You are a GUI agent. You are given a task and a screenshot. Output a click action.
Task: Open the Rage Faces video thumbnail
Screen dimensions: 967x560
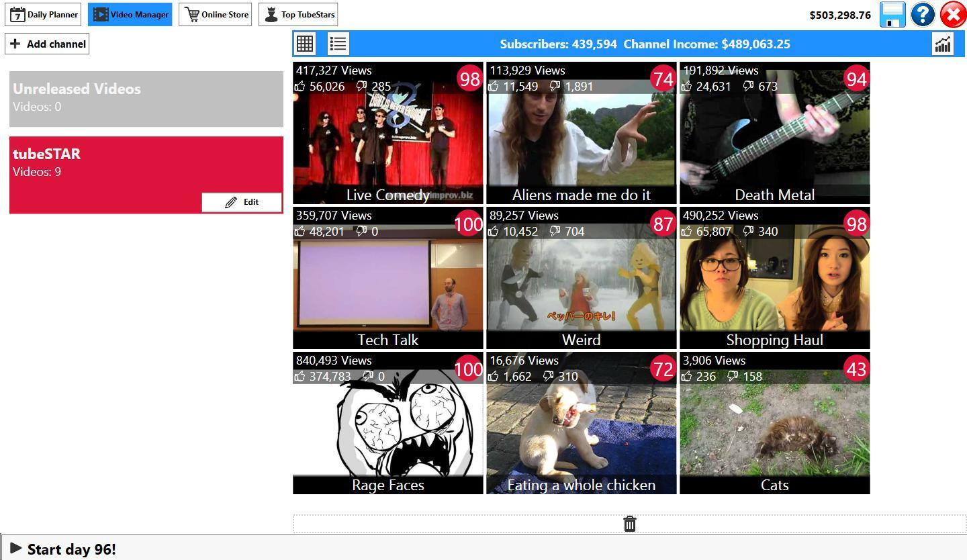[388, 423]
